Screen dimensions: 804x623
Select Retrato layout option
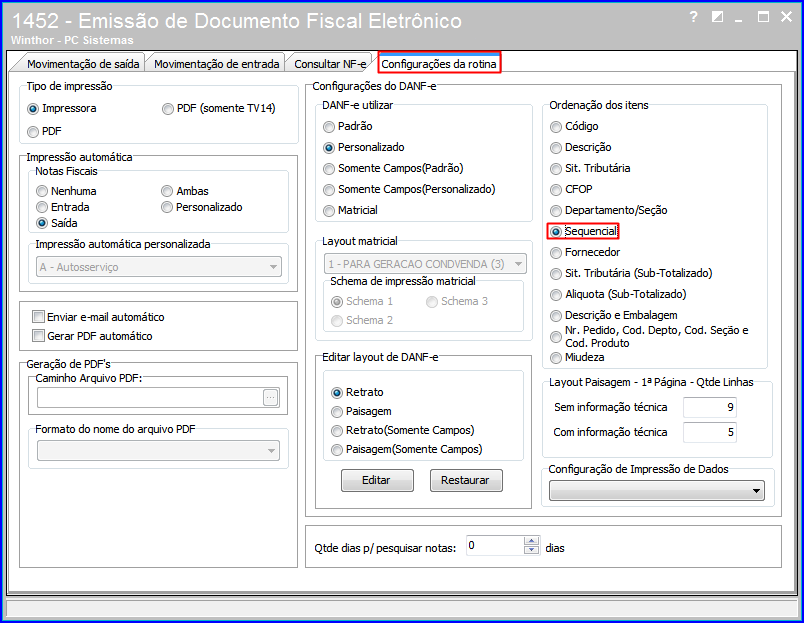tap(357, 392)
